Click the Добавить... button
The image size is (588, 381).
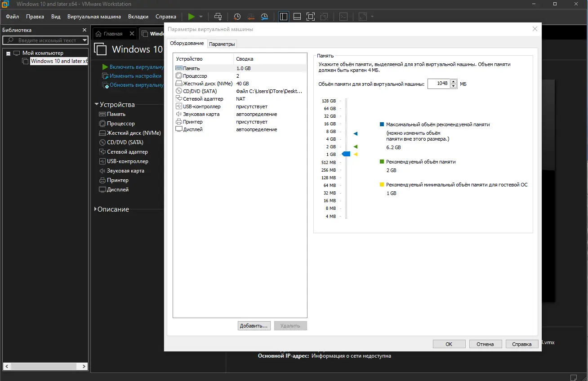pyautogui.click(x=254, y=326)
